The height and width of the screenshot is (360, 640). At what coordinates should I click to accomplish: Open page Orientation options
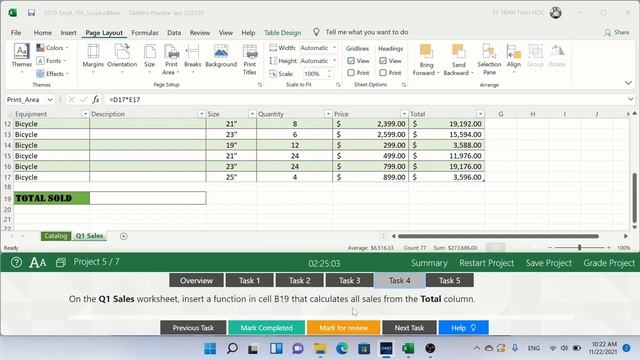[122, 59]
